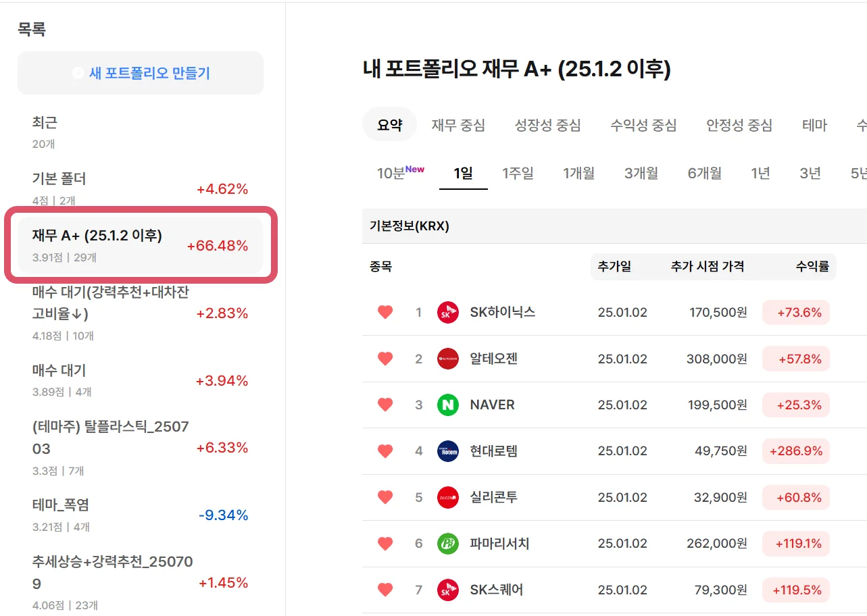Image resolution: width=867 pixels, height=616 pixels.
Task: Click the green NAVER logo icon
Action: coord(448,405)
